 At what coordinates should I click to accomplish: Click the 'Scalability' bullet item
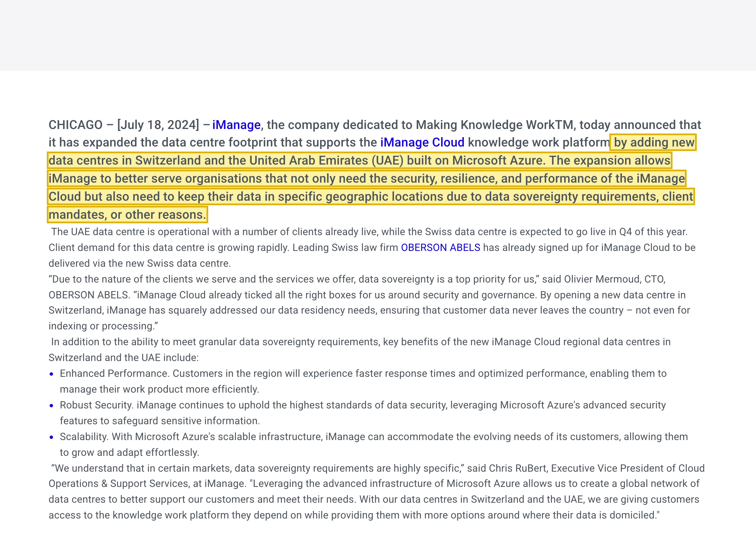[x=374, y=445]
